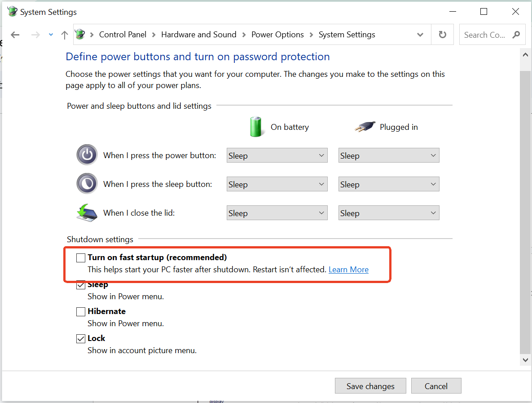The width and height of the screenshot is (532, 403).
Task: Click the 'Shutdown settings' section label
Action: tap(100, 239)
